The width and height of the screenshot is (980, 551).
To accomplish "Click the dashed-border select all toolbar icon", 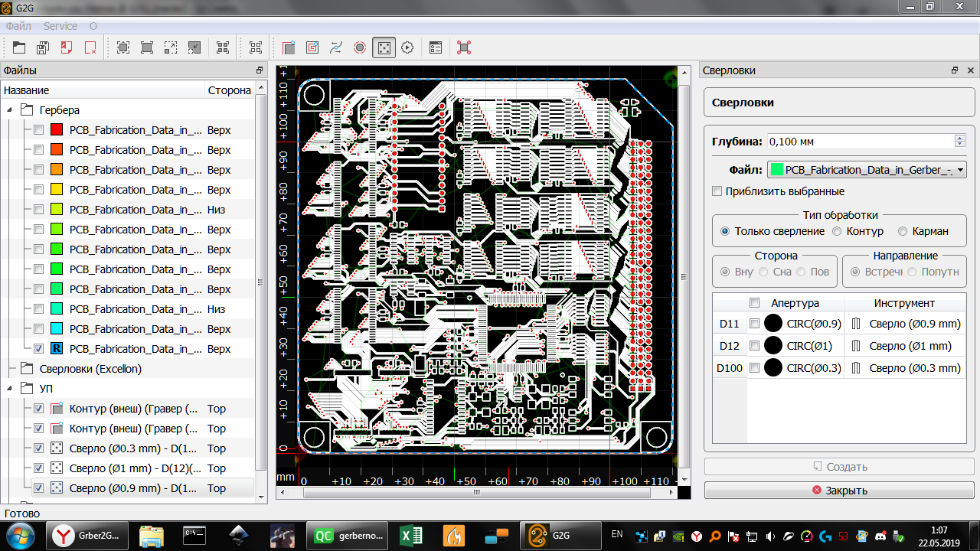I will [123, 47].
